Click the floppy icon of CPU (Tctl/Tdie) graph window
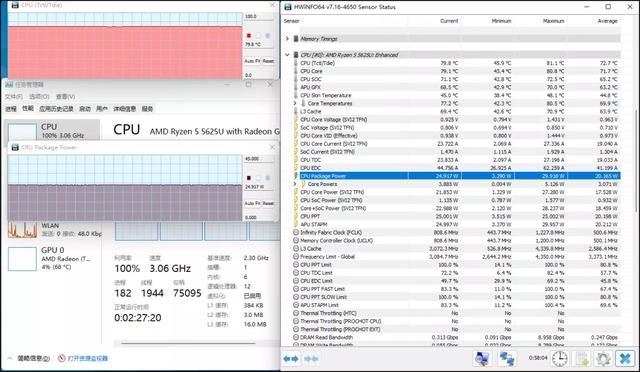The image size is (640, 372). point(15,5)
